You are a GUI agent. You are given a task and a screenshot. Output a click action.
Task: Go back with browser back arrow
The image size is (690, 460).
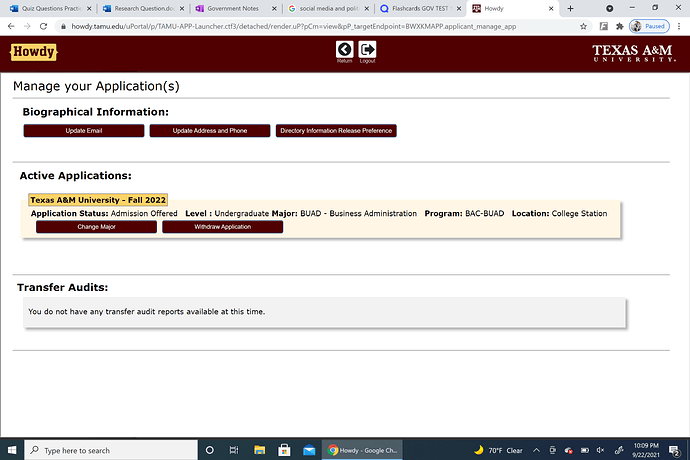(11, 26)
